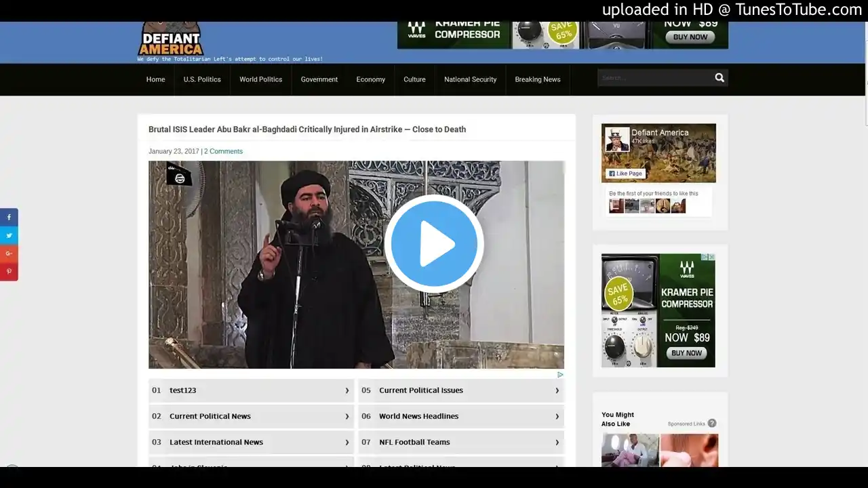Viewport: 868px width, 488px height.
Task: Open the article headline about Abu Bakr al-Baghdadi
Action: 307,129
